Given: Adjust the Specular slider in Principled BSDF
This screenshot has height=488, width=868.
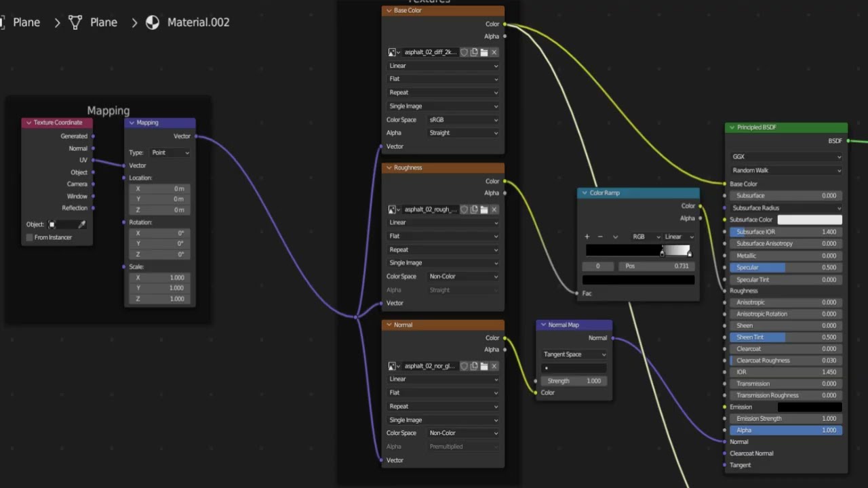Looking at the screenshot, I should pyautogui.click(x=787, y=268).
